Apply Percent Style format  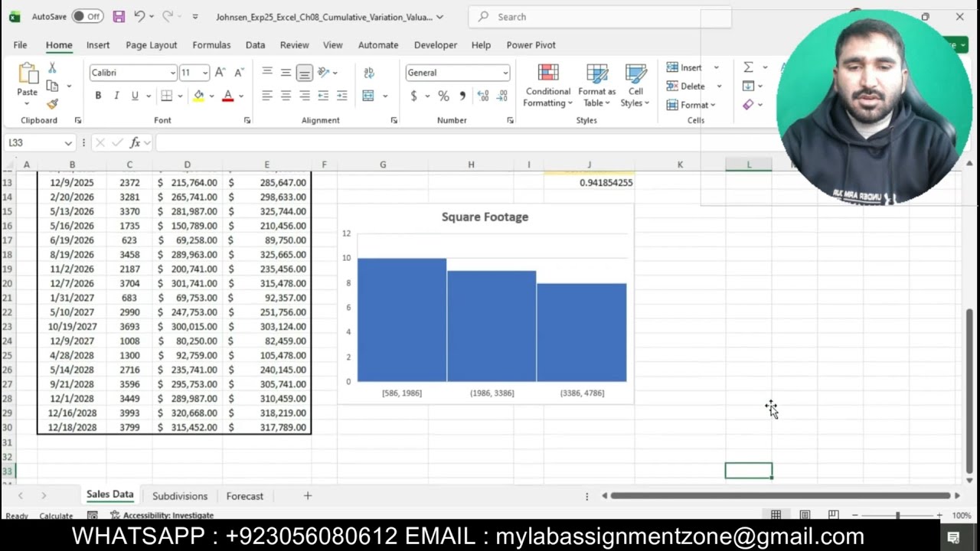pos(443,96)
